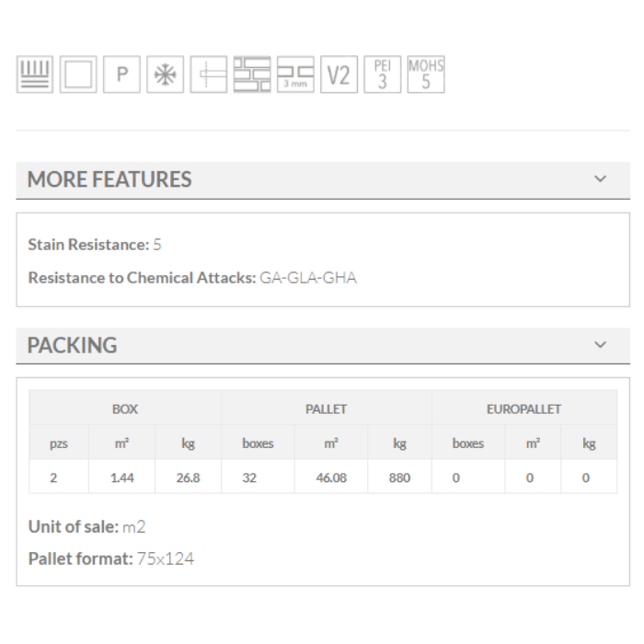Click the BOX column header
The height and width of the screenshot is (644, 644).
click(125, 408)
